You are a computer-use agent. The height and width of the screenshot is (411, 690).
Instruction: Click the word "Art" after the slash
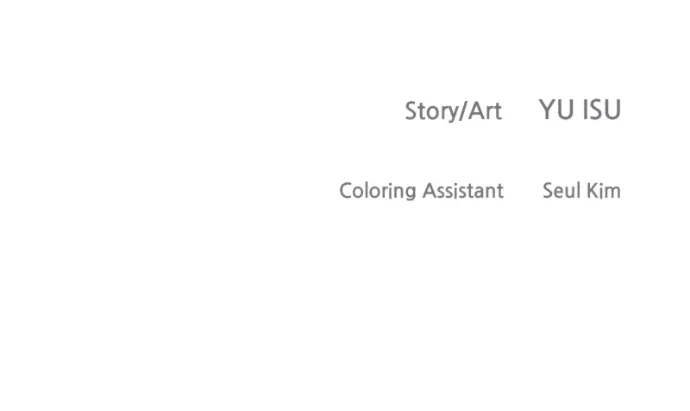pyautogui.click(x=484, y=111)
